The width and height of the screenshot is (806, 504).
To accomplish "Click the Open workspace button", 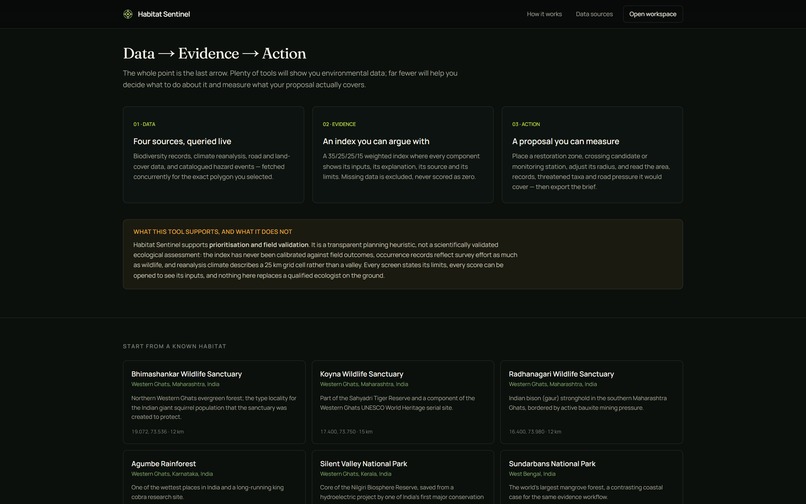I will point(652,14).
